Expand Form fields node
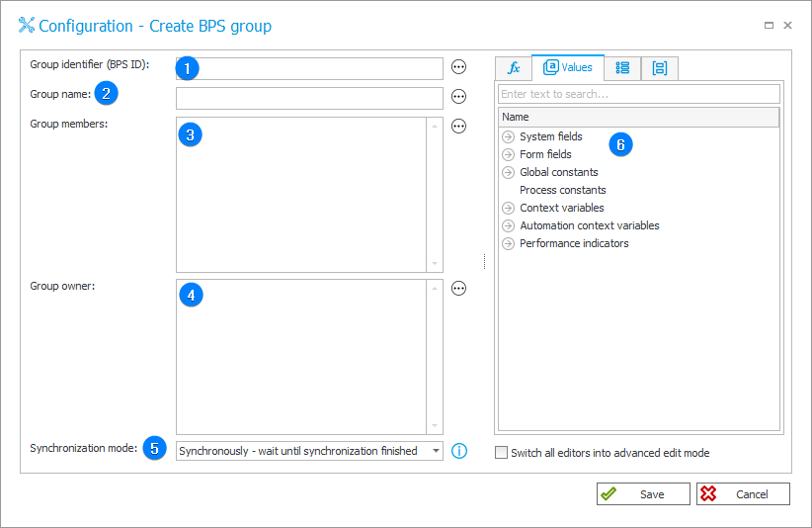Viewport: 812px width, 528px height. click(x=508, y=154)
